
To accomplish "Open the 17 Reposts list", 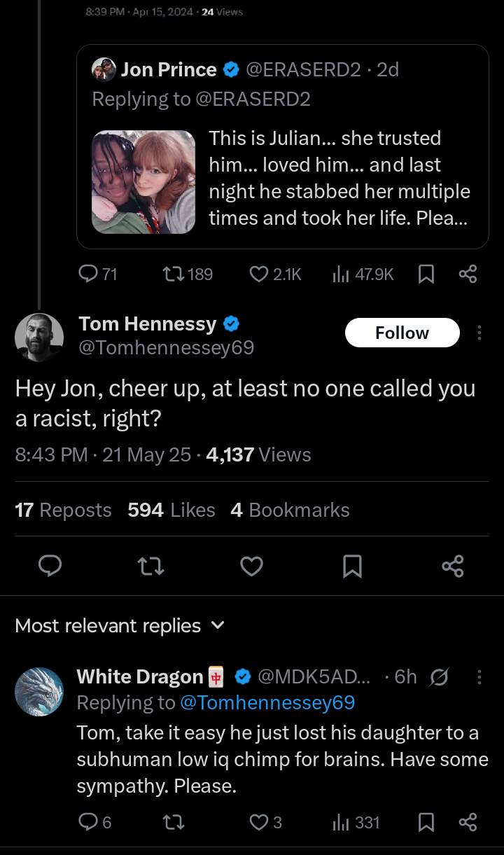I will pyautogui.click(x=63, y=510).
